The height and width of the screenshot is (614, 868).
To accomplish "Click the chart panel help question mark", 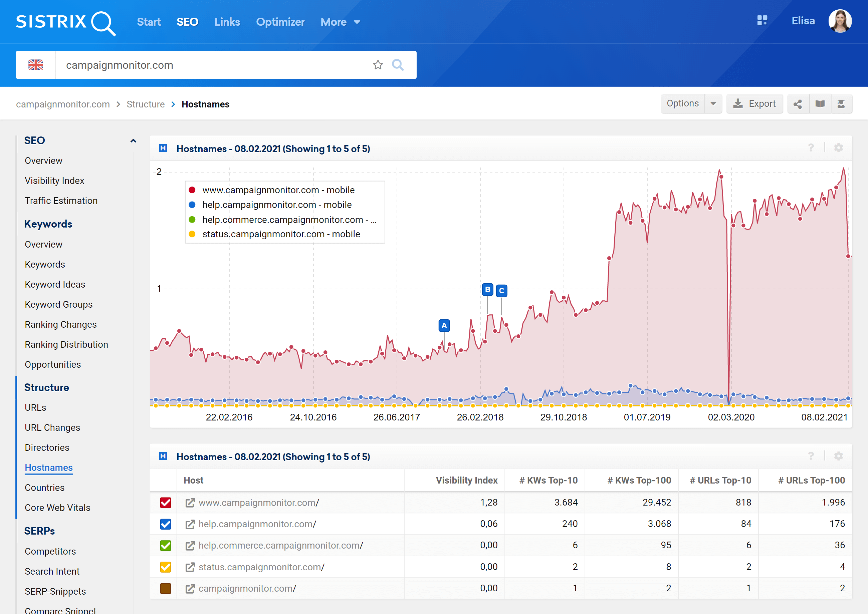I will (811, 148).
